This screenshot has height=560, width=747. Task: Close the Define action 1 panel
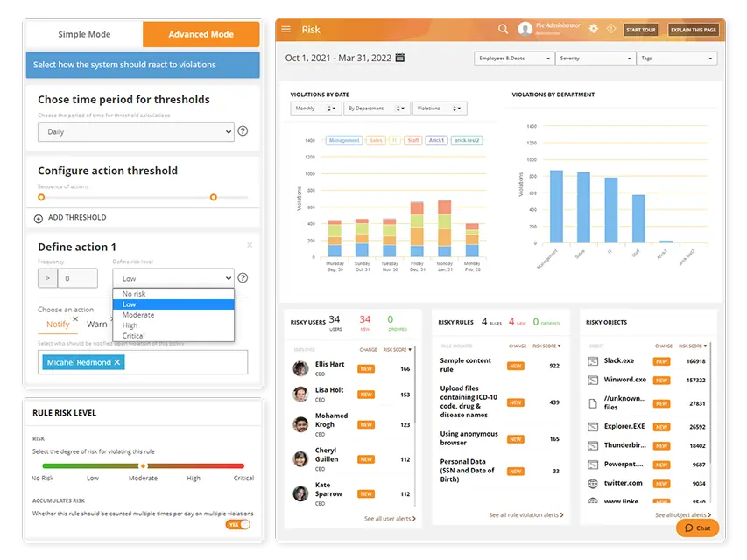[250, 245]
